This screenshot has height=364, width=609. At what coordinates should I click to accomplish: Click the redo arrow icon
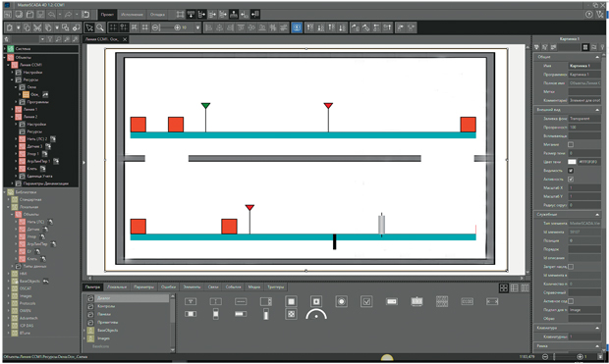[68, 15]
